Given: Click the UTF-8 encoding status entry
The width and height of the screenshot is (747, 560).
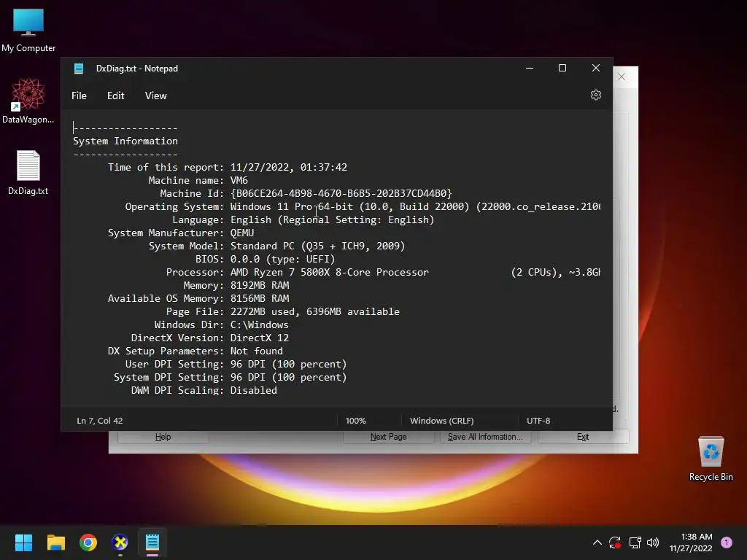Looking at the screenshot, I should click(x=538, y=421).
